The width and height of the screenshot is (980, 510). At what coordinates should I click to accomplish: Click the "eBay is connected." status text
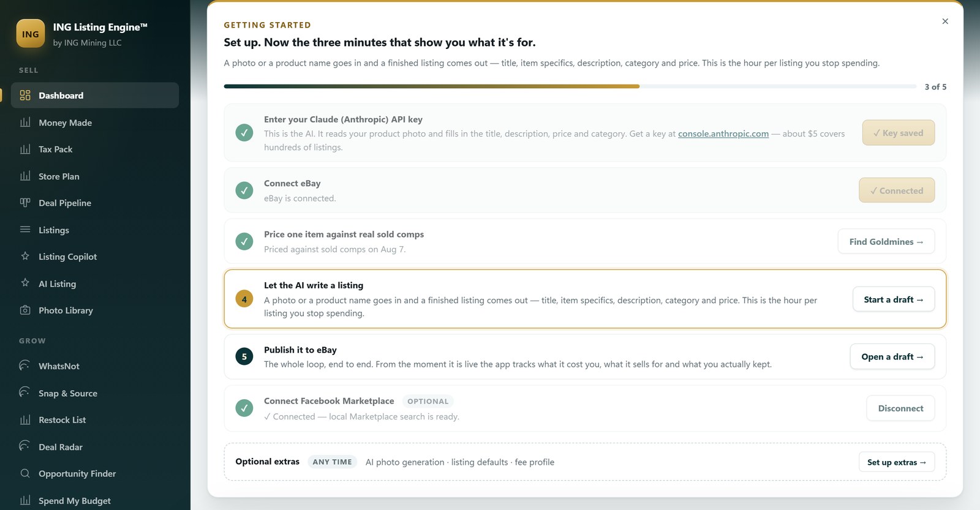[x=300, y=198]
